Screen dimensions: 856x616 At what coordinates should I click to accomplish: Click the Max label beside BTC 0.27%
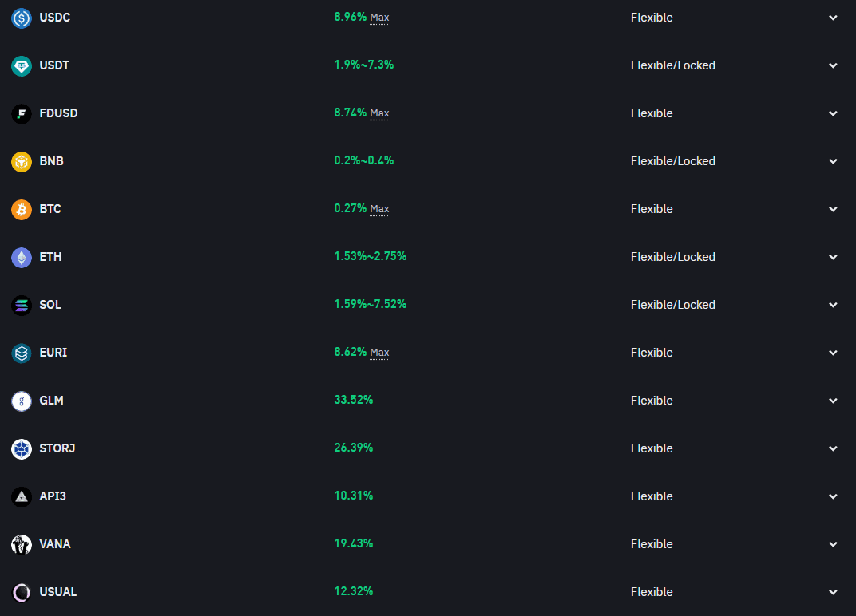click(x=379, y=209)
